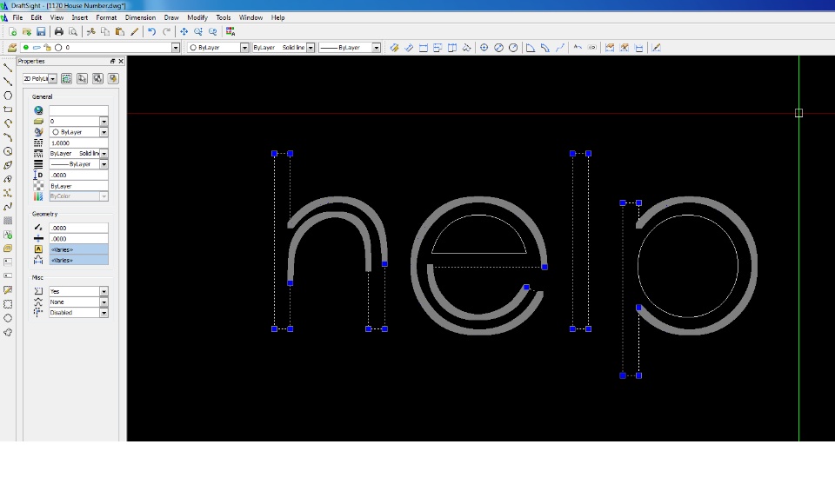The height and width of the screenshot is (504, 835).
Task: Print the current drawing
Action: pyautogui.click(x=59, y=32)
